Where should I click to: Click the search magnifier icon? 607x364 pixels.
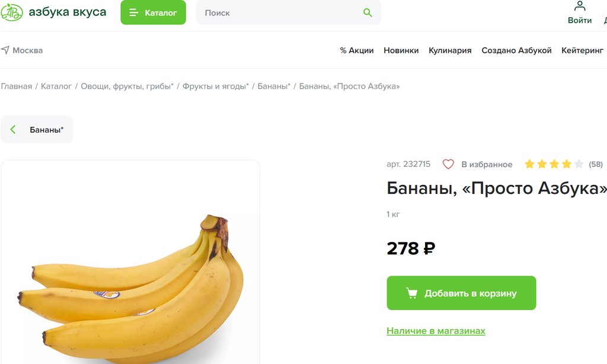(368, 13)
